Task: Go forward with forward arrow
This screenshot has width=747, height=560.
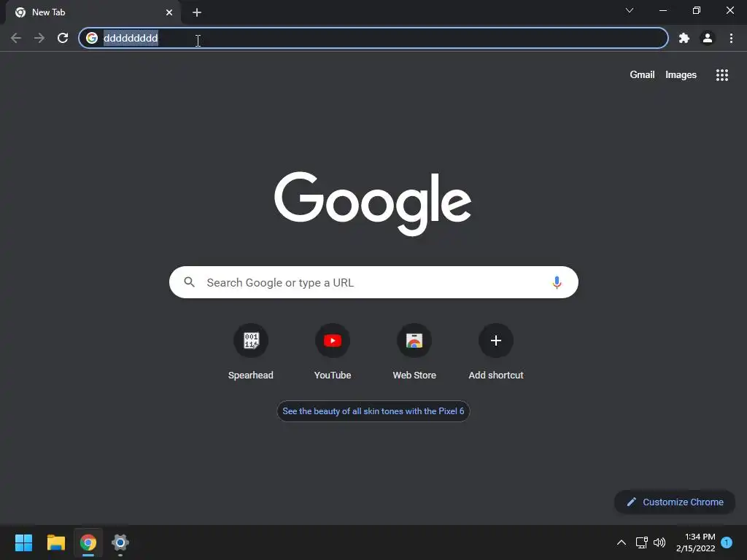Action: click(x=39, y=38)
